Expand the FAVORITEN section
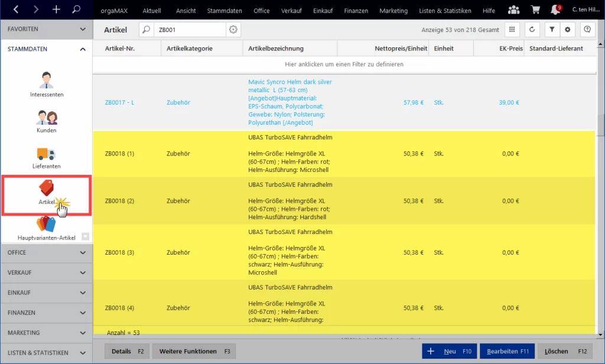605x364 pixels. tap(46, 29)
